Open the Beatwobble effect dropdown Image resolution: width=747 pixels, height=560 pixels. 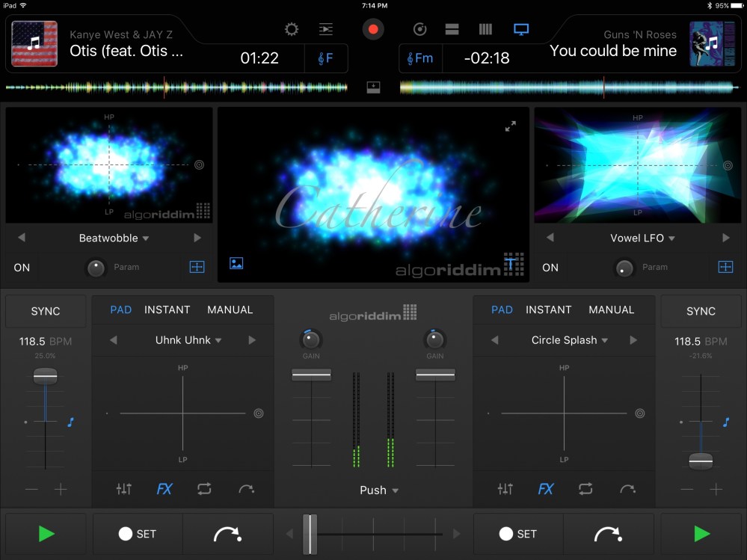(114, 238)
